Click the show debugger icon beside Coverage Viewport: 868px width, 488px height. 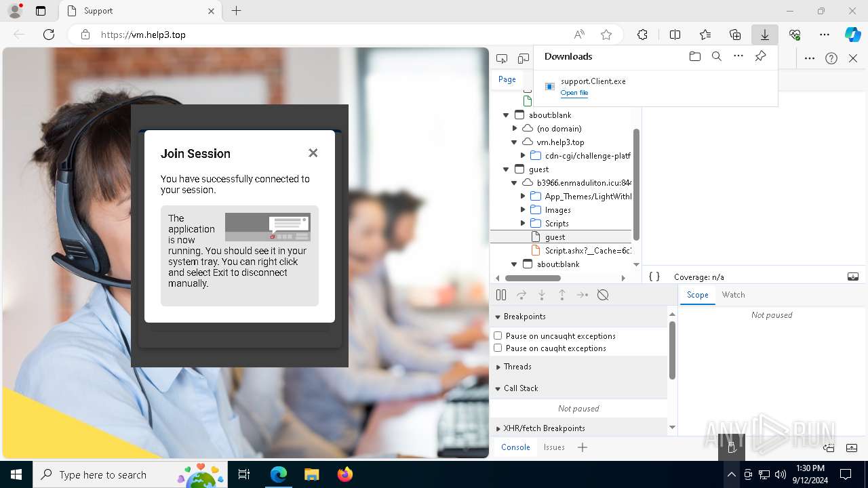coord(853,277)
